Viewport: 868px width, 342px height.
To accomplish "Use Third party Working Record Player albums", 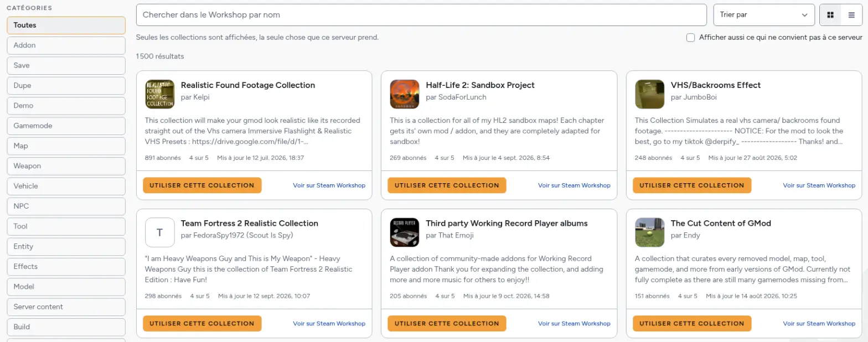I will [447, 324].
